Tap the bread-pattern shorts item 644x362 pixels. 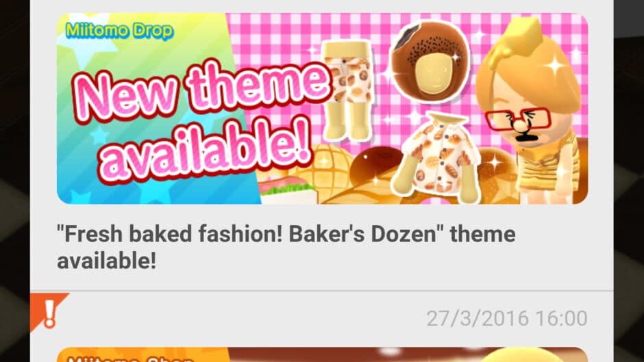(x=348, y=90)
